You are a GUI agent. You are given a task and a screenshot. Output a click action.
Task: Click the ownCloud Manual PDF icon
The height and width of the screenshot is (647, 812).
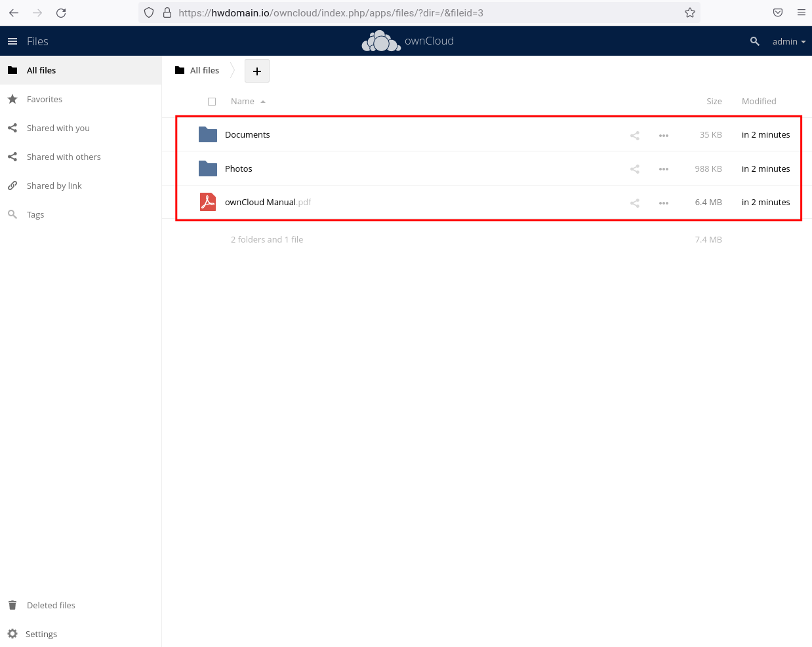(208, 202)
